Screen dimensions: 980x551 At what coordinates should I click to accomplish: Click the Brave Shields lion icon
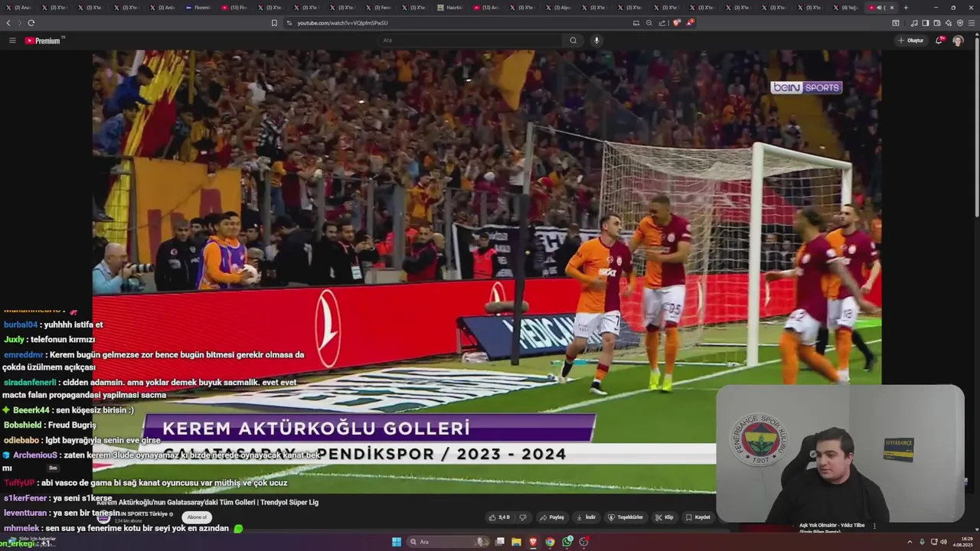click(x=676, y=23)
